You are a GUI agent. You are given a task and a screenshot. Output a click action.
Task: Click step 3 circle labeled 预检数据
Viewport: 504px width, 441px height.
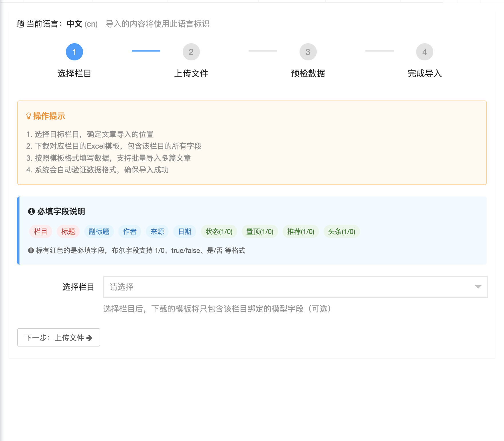tap(308, 52)
